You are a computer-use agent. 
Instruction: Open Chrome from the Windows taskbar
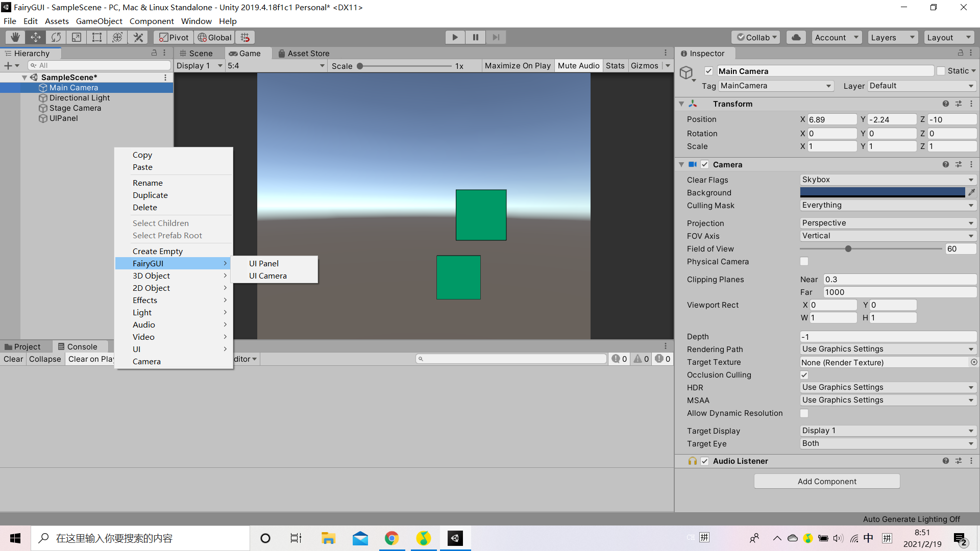(391, 538)
